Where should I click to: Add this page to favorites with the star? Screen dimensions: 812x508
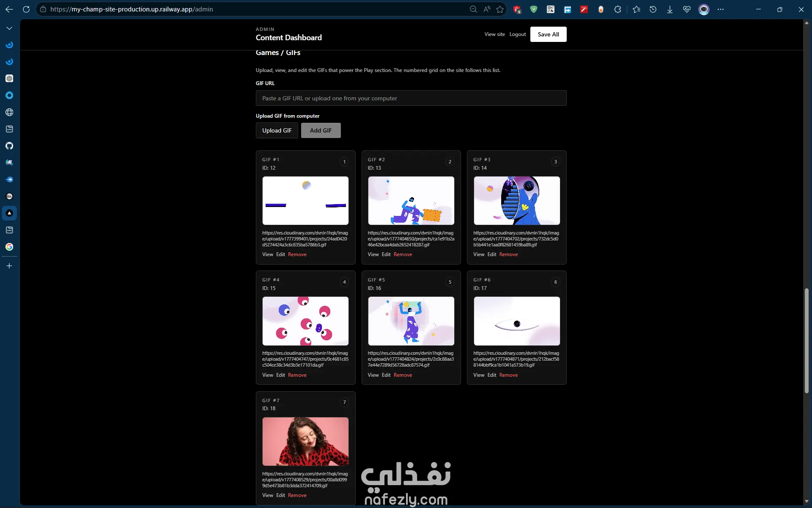point(500,9)
